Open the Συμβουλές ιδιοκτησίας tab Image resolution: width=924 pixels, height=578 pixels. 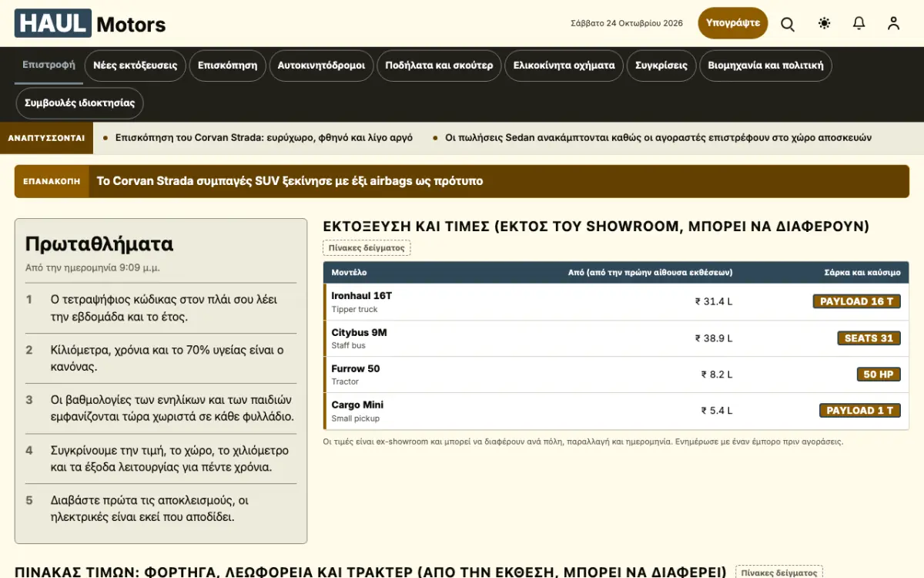(x=80, y=103)
